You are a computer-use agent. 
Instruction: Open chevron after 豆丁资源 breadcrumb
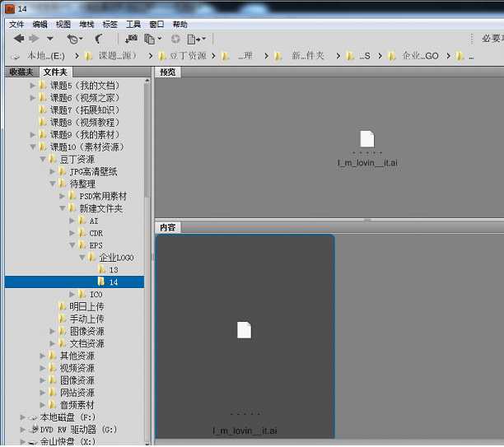click(x=213, y=56)
